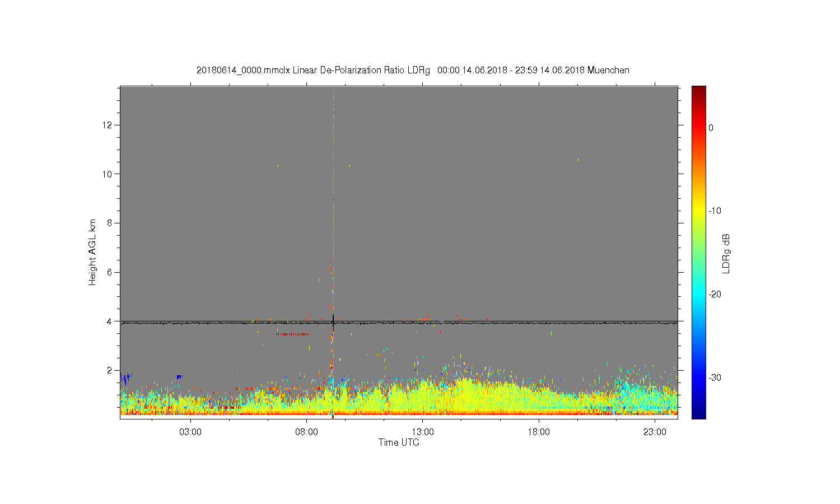
Task: Click the height axis label '10'
Action: point(108,174)
